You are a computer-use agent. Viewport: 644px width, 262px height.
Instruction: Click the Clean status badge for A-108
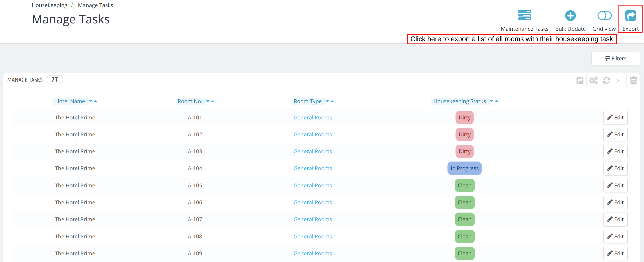[464, 236]
